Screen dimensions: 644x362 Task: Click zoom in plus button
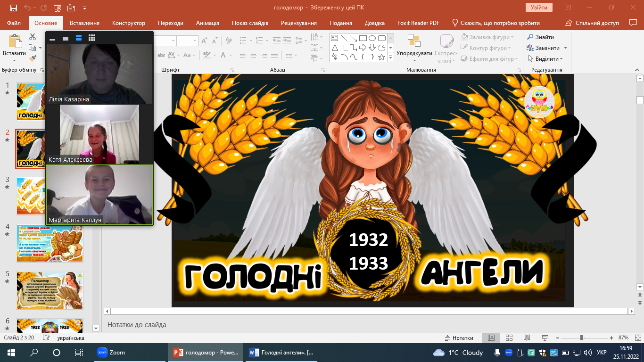pos(611,338)
